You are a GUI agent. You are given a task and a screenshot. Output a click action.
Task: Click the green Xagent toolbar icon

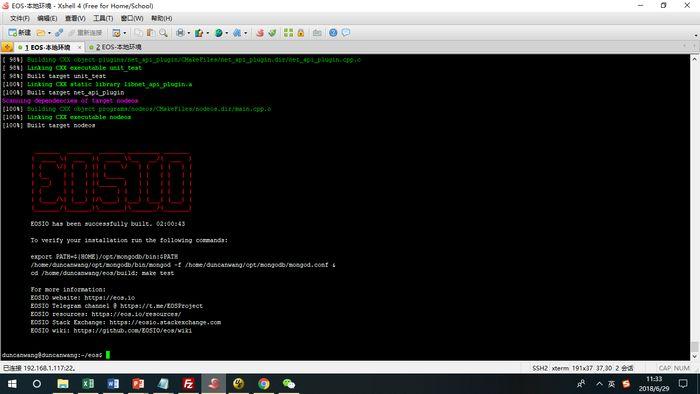[x=272, y=33]
